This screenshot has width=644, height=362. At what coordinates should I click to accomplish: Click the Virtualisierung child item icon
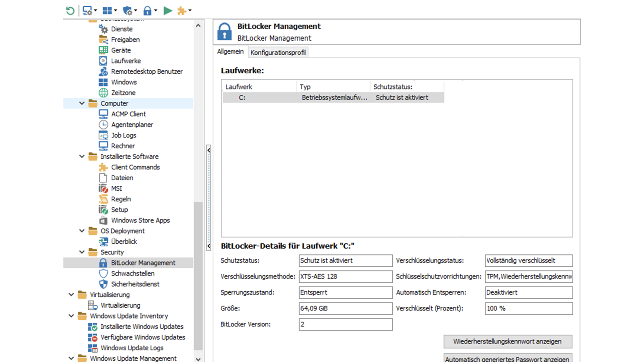pyautogui.click(x=93, y=305)
